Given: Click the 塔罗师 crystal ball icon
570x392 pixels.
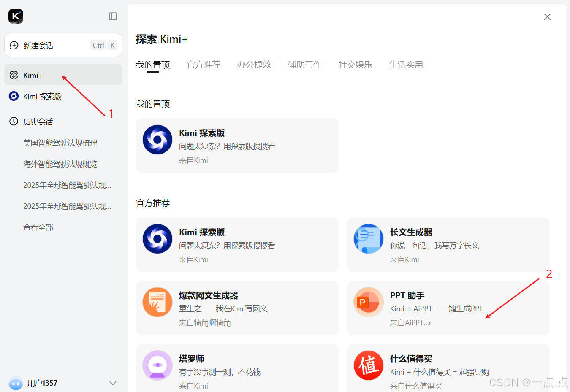Looking at the screenshot, I should (x=157, y=365).
